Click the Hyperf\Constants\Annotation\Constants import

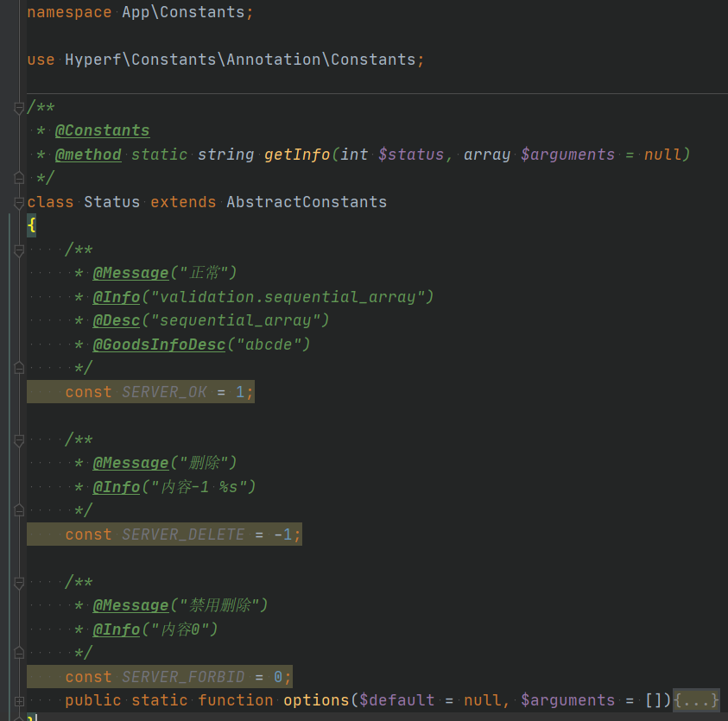click(240, 60)
